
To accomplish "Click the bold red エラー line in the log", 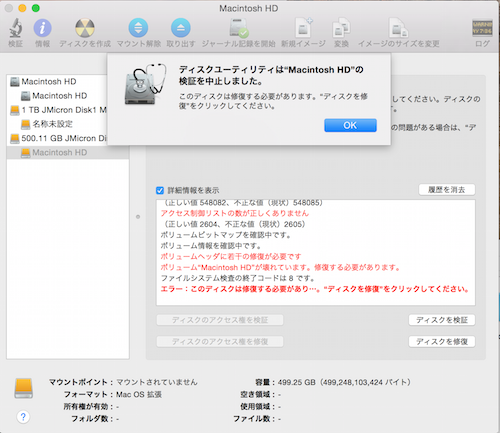I will (315, 289).
